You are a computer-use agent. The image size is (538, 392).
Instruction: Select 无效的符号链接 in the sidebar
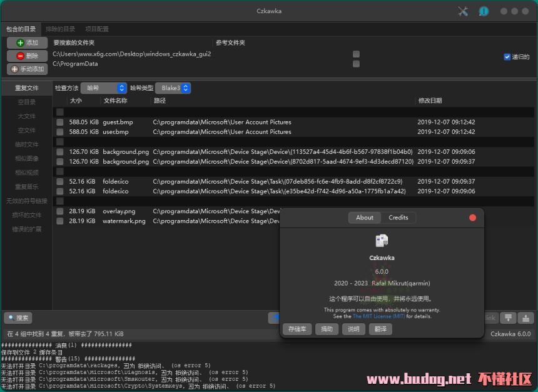pyautogui.click(x=27, y=201)
